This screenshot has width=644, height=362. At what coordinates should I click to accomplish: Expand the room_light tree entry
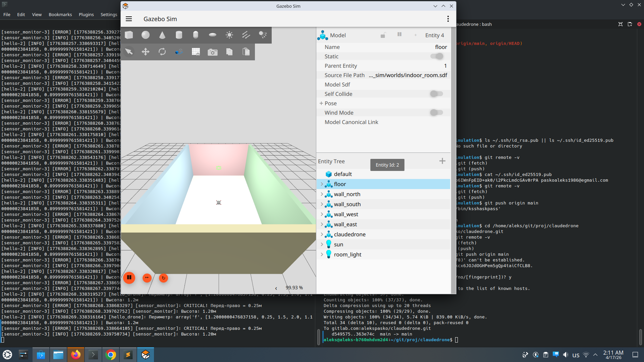[x=322, y=254]
